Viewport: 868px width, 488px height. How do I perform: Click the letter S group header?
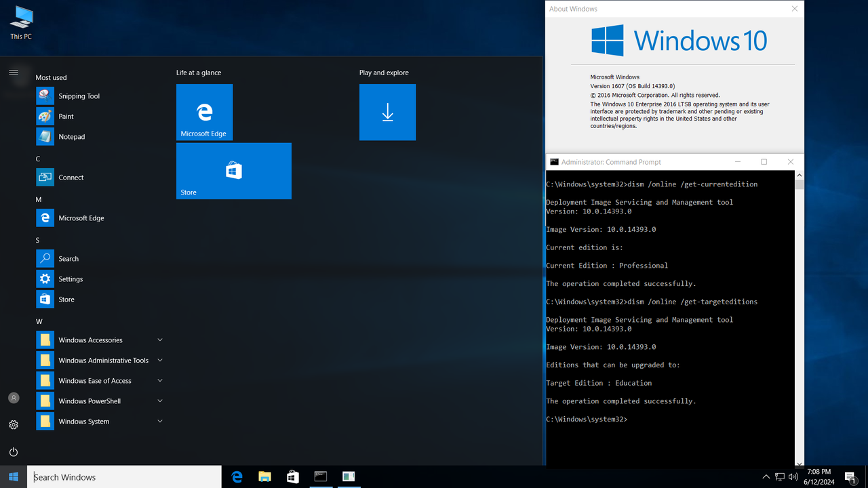point(38,240)
